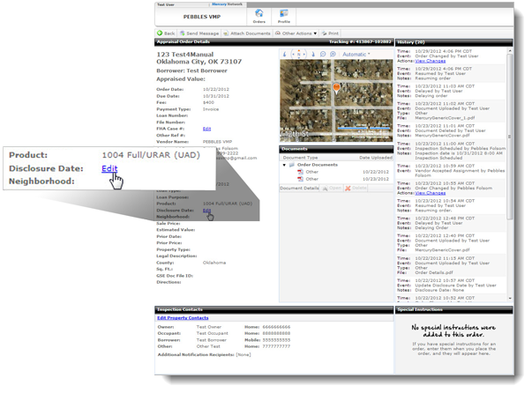Screen dimensions: 532x393
Task: Pan map left with compass arrow
Action: 294,55
